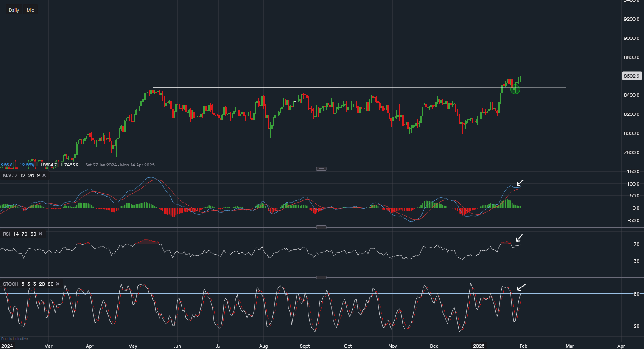This screenshot has height=349, width=644.
Task: Switch to the Mid price tab
Action: (30, 10)
